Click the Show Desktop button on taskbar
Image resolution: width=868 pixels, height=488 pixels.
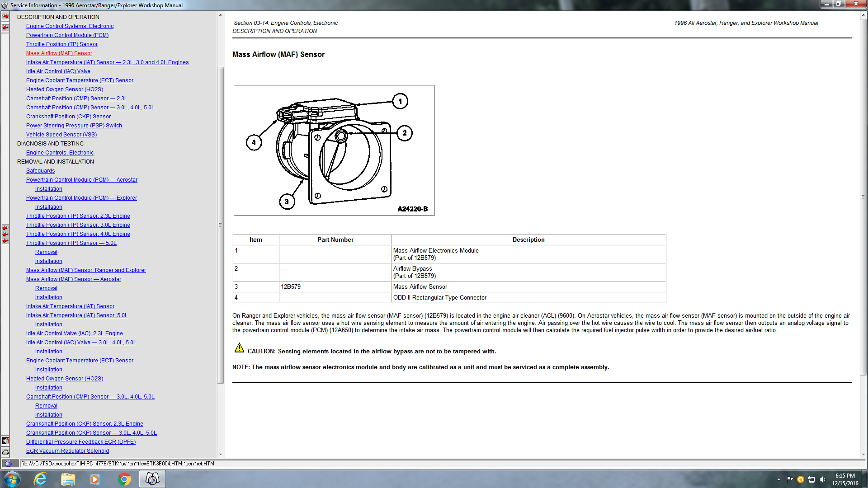pos(865,479)
